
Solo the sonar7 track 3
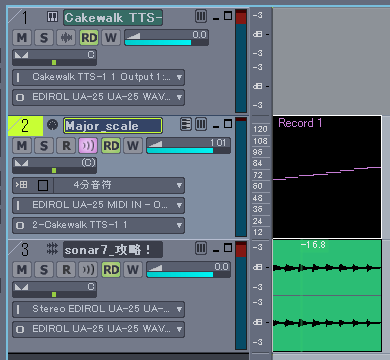(44, 269)
